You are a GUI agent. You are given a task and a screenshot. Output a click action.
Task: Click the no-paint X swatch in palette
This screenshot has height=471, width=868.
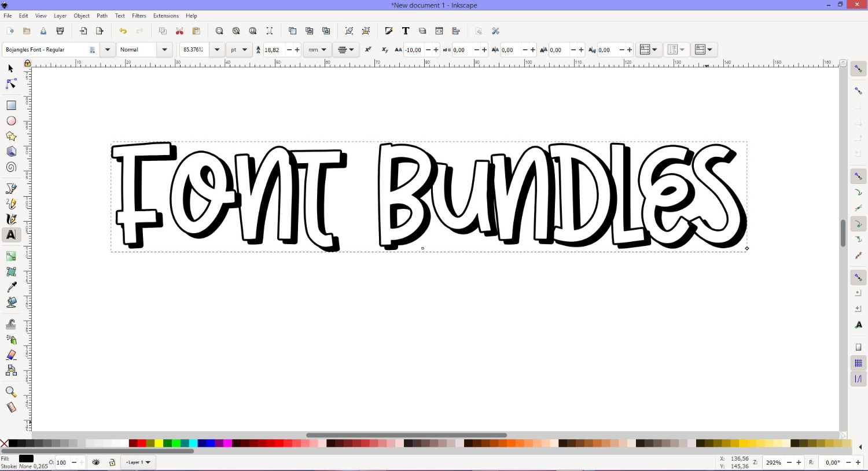coord(4,443)
